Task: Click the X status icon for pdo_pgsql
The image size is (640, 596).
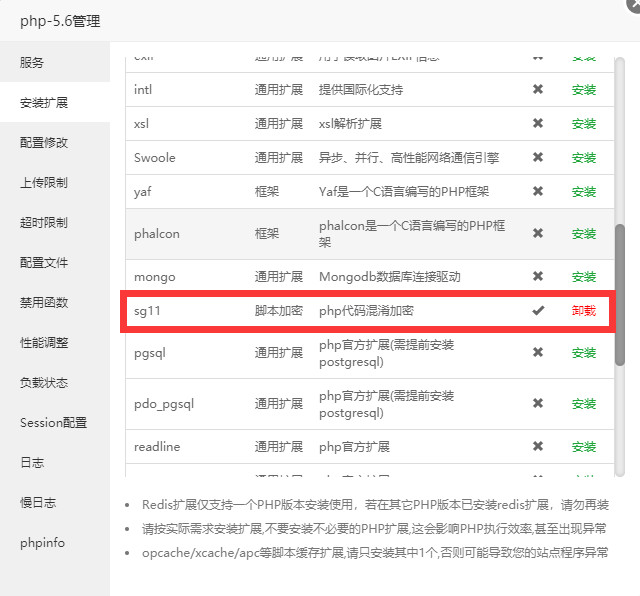Action: pos(538,404)
